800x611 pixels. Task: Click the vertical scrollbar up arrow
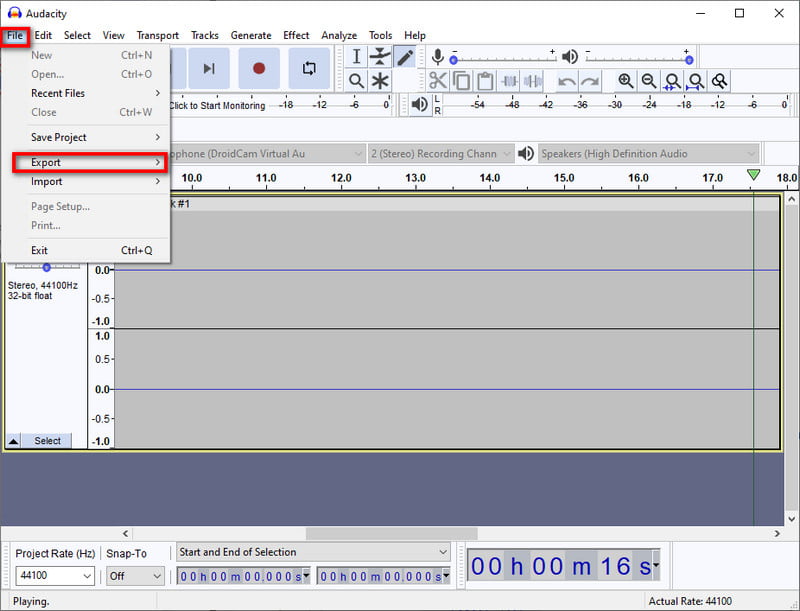click(x=791, y=199)
